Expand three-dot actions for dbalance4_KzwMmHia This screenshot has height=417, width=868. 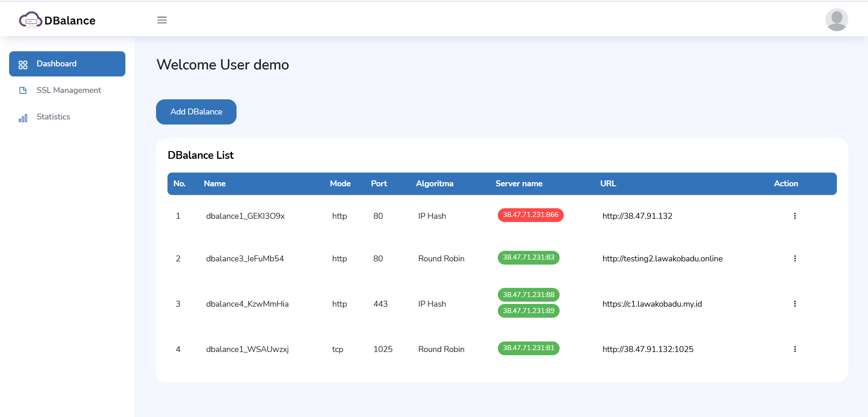[x=795, y=304]
